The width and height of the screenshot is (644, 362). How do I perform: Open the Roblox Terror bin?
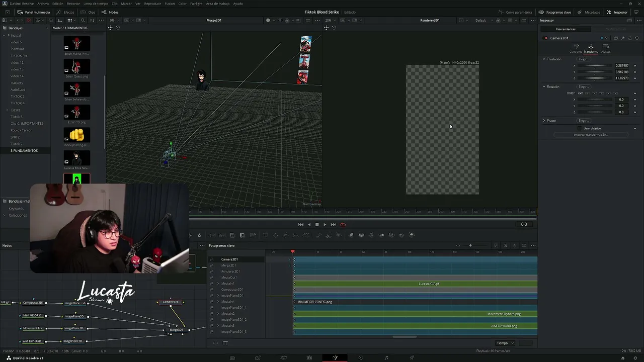click(x=21, y=130)
